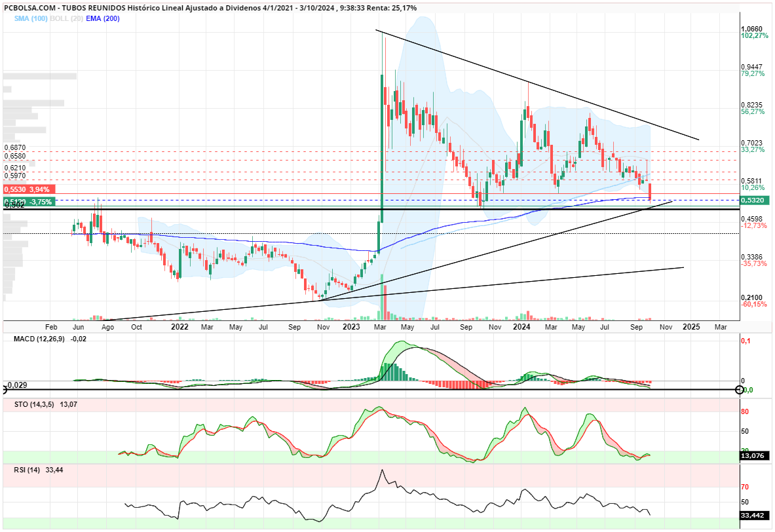Image resolution: width=775 pixels, height=532 pixels.
Task: Click the circle handle at right end of MACD line
Action: click(x=740, y=390)
